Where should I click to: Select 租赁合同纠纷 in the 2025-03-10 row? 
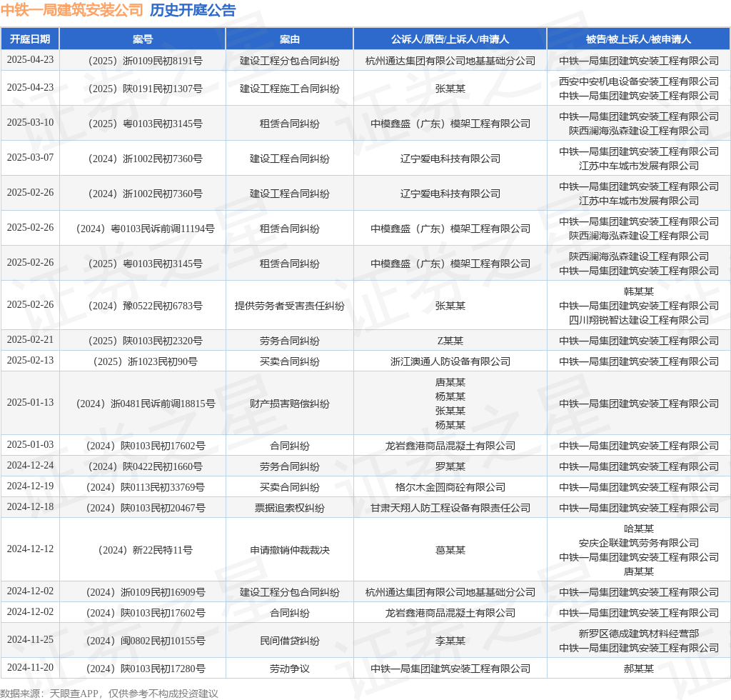click(290, 124)
